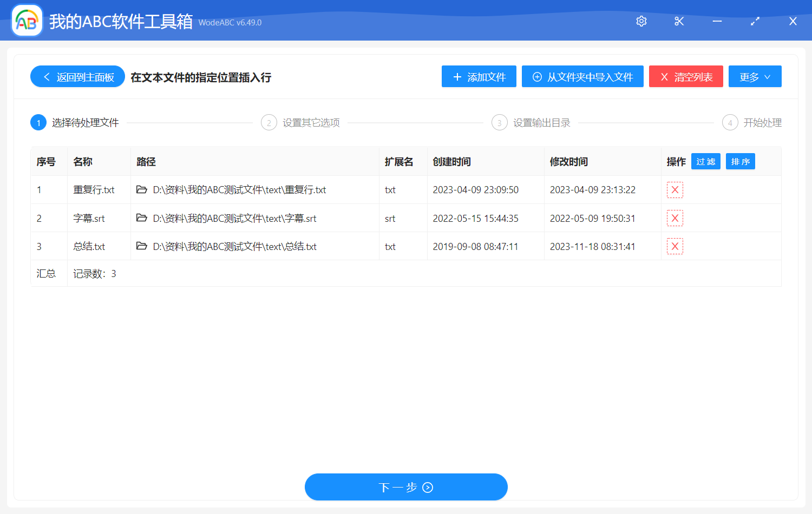Open the 排序 sort option
The height and width of the screenshot is (514, 812).
[740, 161]
